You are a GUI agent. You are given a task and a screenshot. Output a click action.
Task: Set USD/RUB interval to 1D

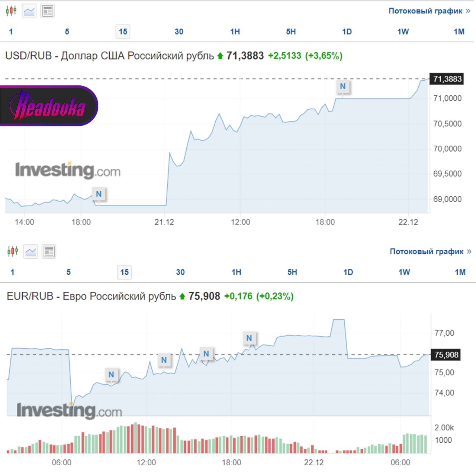(347, 32)
